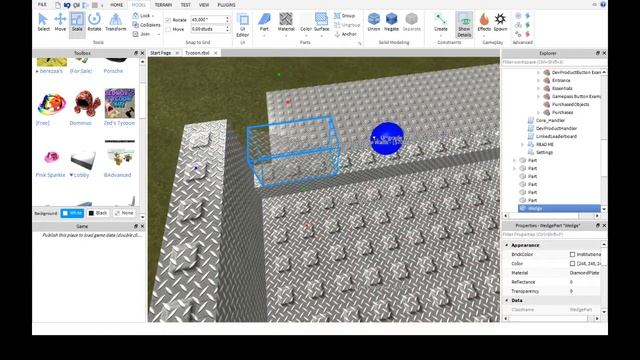Switch to the VIEW ribbon tab
Screen dimensions: 640x360
click(x=204, y=5)
